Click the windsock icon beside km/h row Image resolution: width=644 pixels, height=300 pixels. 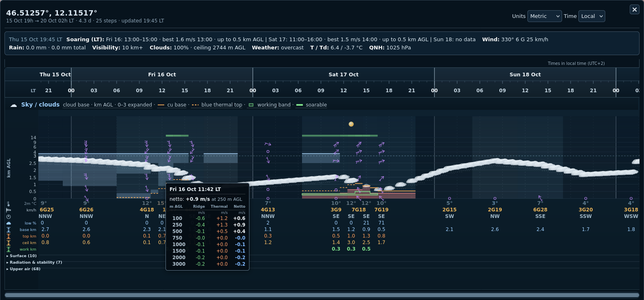point(9,210)
